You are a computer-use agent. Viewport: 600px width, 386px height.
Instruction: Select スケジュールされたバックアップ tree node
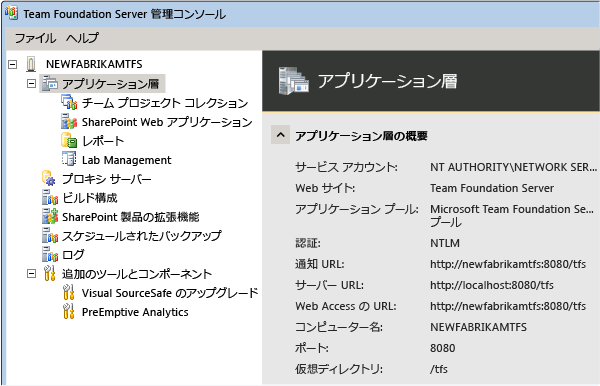coord(142,236)
